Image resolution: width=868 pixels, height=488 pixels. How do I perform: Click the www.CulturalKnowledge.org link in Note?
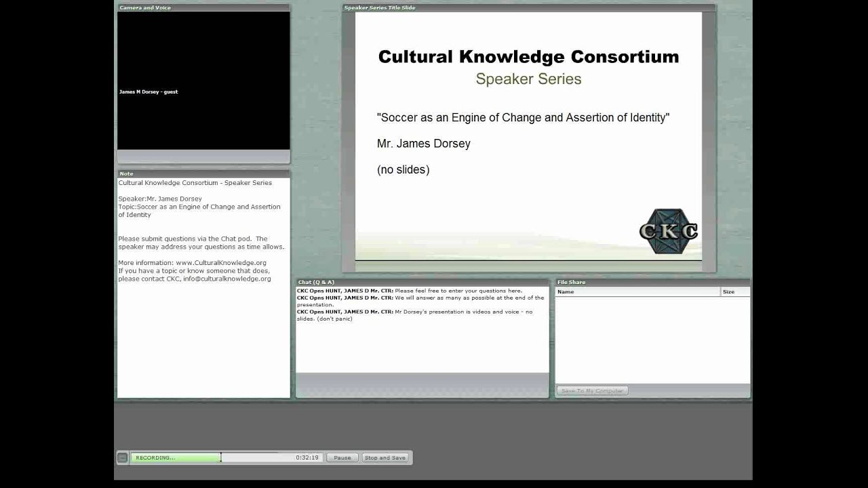221,263
